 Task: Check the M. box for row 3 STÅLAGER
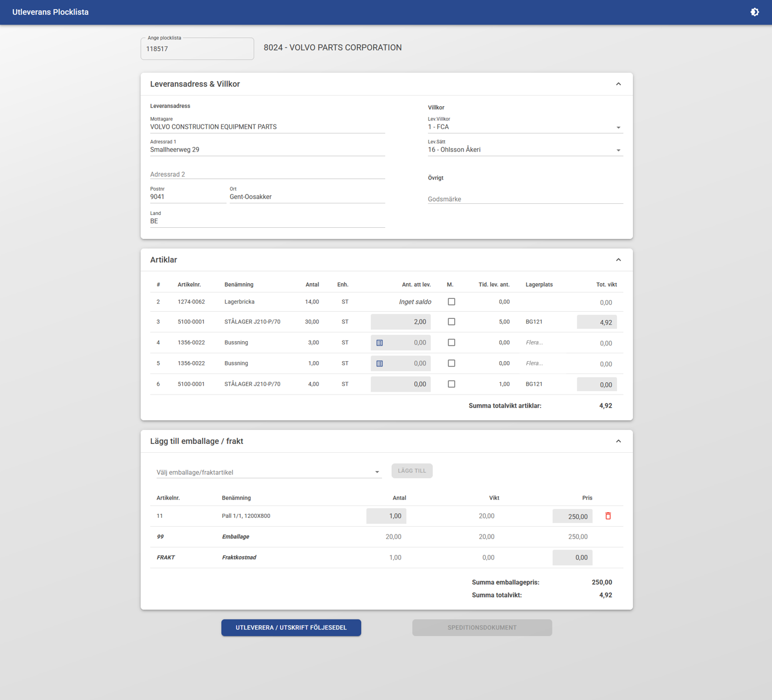pyautogui.click(x=451, y=322)
